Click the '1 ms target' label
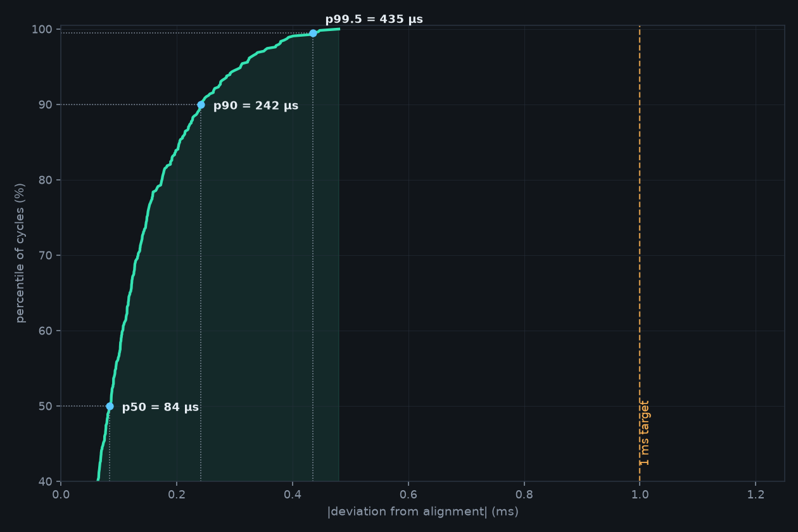The width and height of the screenshot is (798, 532). [645, 433]
